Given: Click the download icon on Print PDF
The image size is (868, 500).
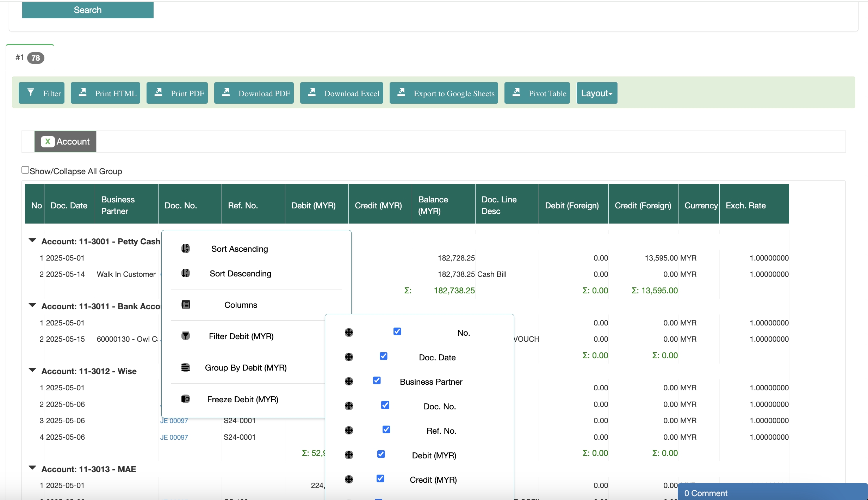Looking at the screenshot, I should pyautogui.click(x=159, y=92).
